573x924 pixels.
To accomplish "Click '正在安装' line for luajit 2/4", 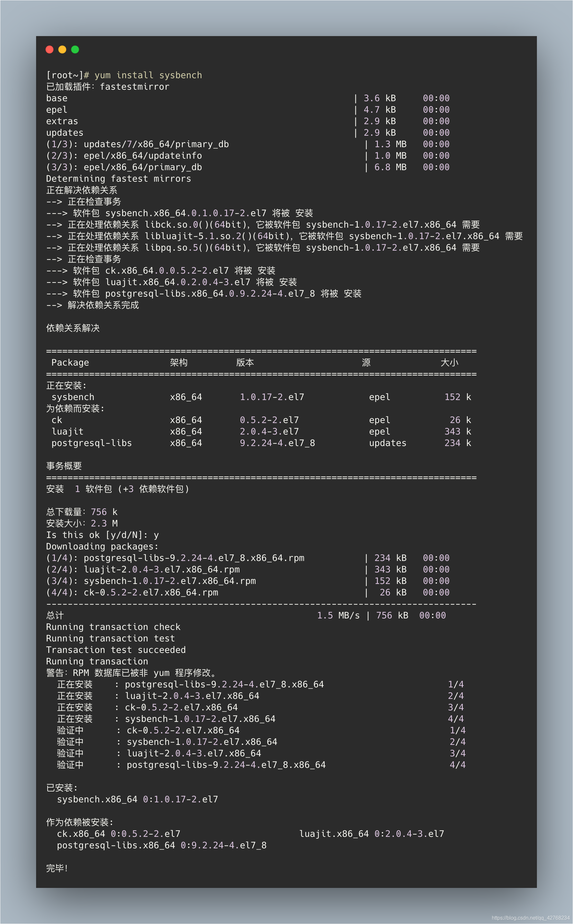I will point(260,696).
